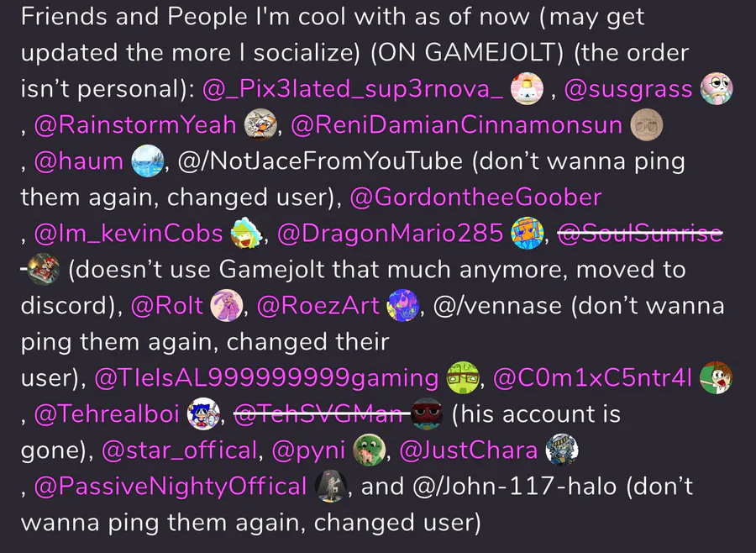The height and width of the screenshot is (553, 756).
Task: Open the @DragonMario285 mention
Action: (391, 234)
